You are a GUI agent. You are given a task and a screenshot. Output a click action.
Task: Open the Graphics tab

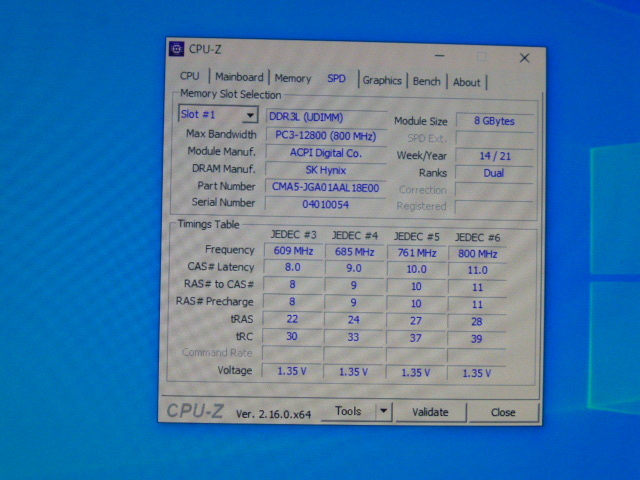click(x=382, y=80)
